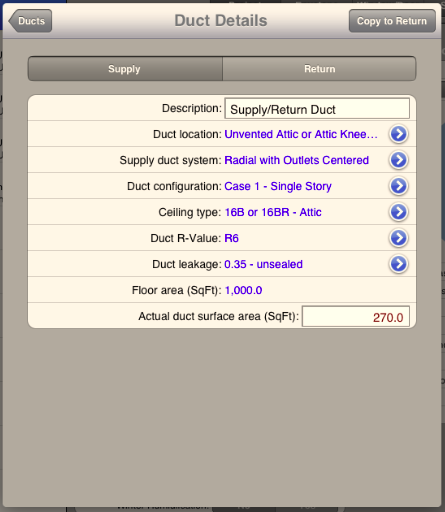Open Duct leakage arrow icon
Image resolution: width=445 pixels, height=512 pixels.
398,264
